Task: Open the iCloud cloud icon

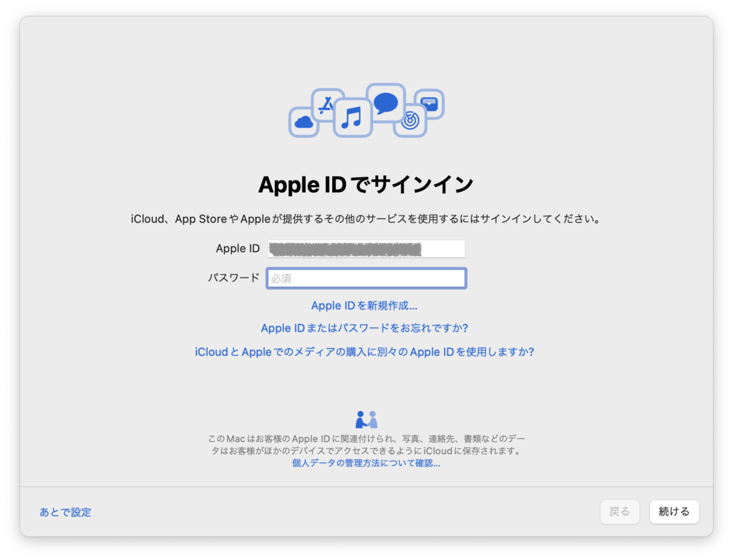Action: tap(304, 122)
